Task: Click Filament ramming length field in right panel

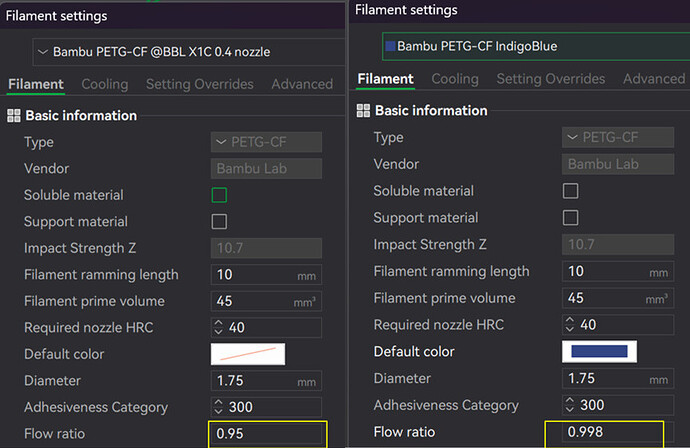Action: 618,271
